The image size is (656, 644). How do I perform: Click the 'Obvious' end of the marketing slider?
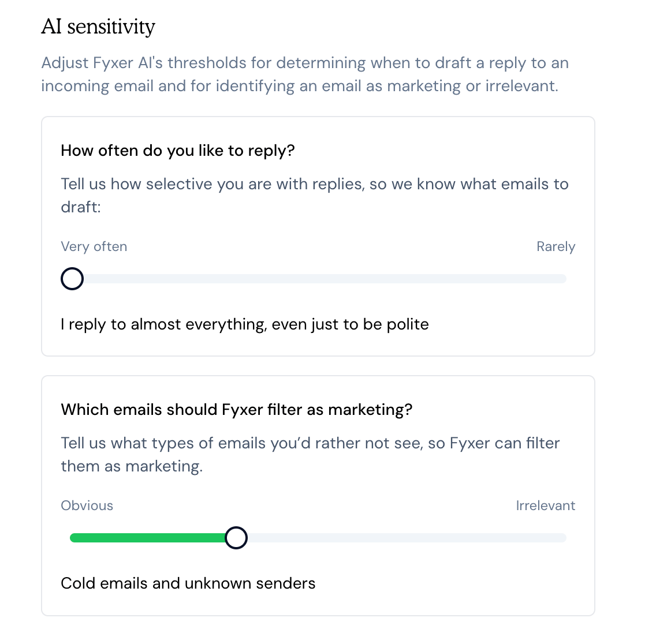(74, 537)
